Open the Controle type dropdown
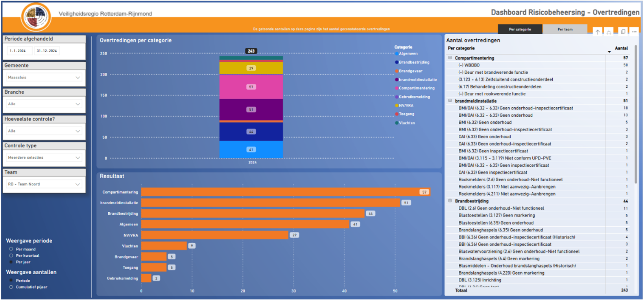This screenshot has width=644, height=301. [x=44, y=158]
